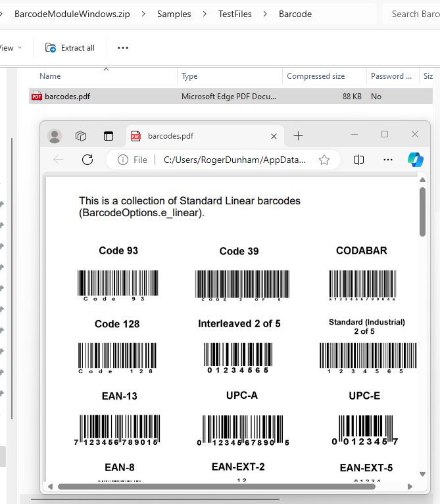440x504 pixels.
Task: Navigate to TestFiles breadcrumb folder
Action: click(235, 14)
